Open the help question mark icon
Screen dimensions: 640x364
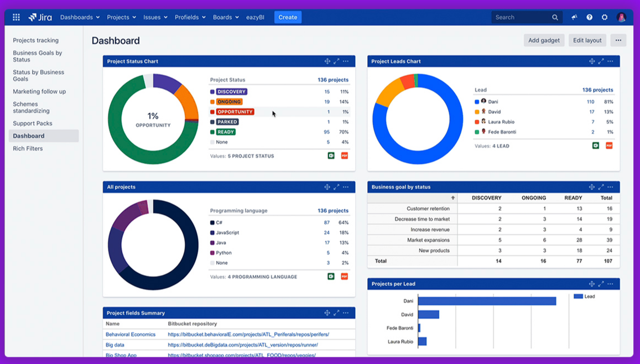coord(589,17)
